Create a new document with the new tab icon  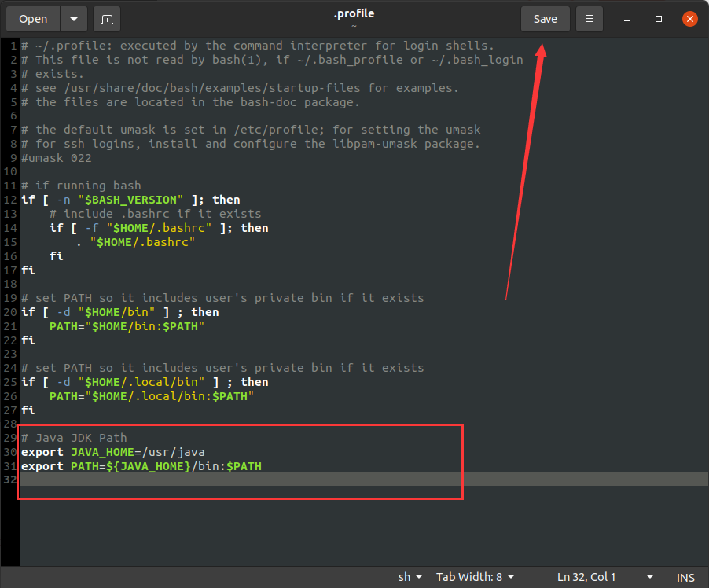tap(107, 19)
